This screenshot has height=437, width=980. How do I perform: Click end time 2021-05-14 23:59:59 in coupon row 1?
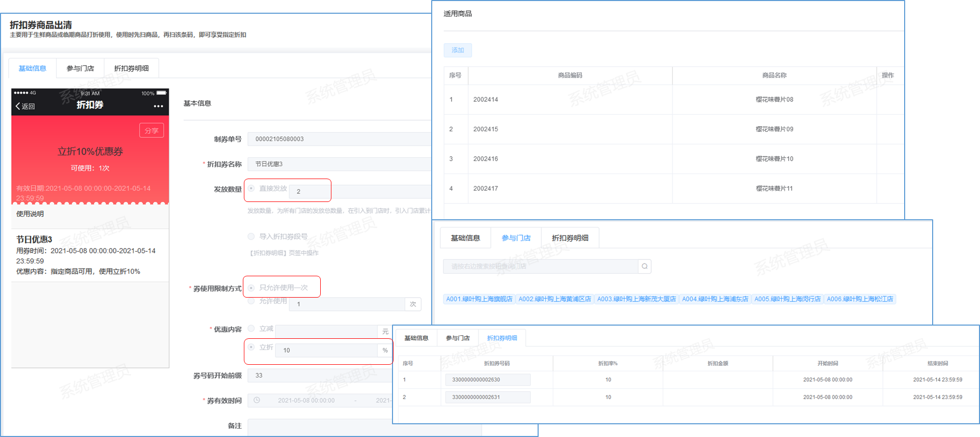point(938,380)
